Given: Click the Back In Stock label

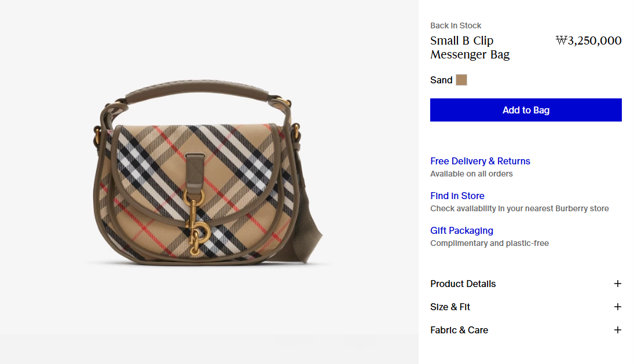Looking at the screenshot, I should [456, 25].
